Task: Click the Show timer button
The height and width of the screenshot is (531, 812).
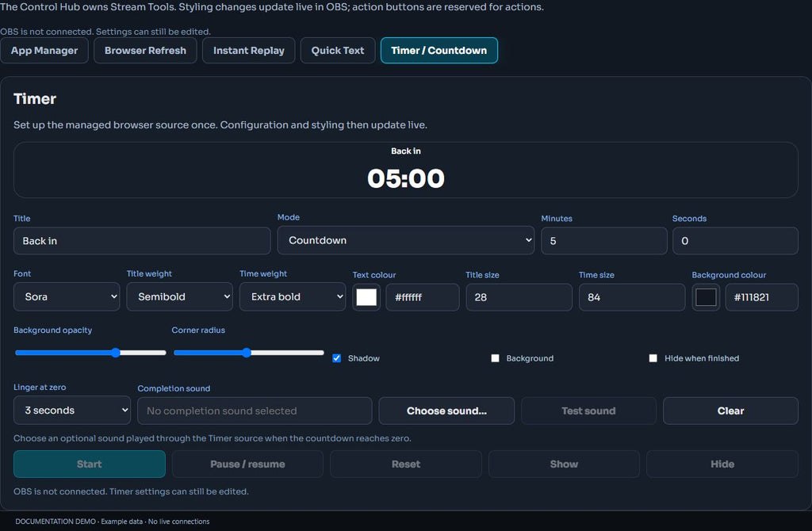Action: pyautogui.click(x=564, y=464)
